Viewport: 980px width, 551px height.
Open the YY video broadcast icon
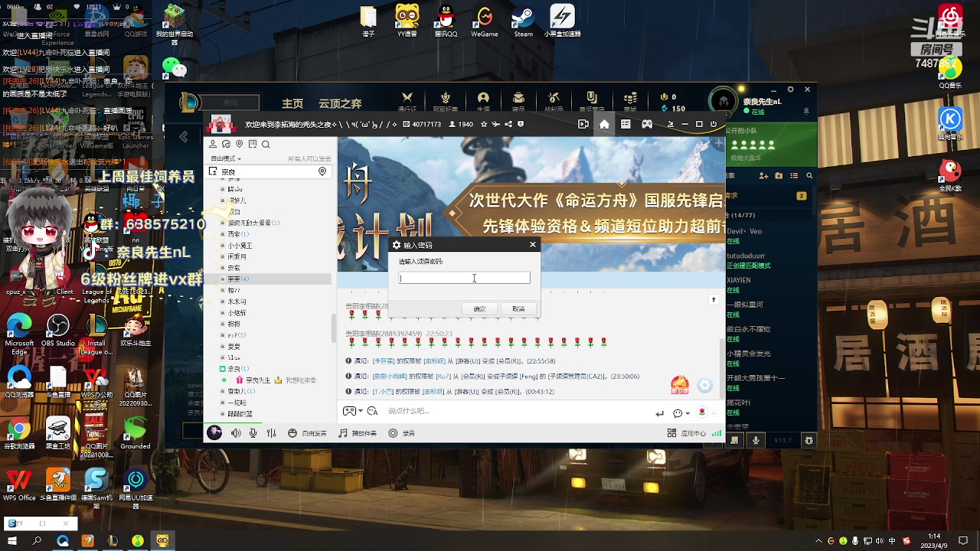click(583, 124)
